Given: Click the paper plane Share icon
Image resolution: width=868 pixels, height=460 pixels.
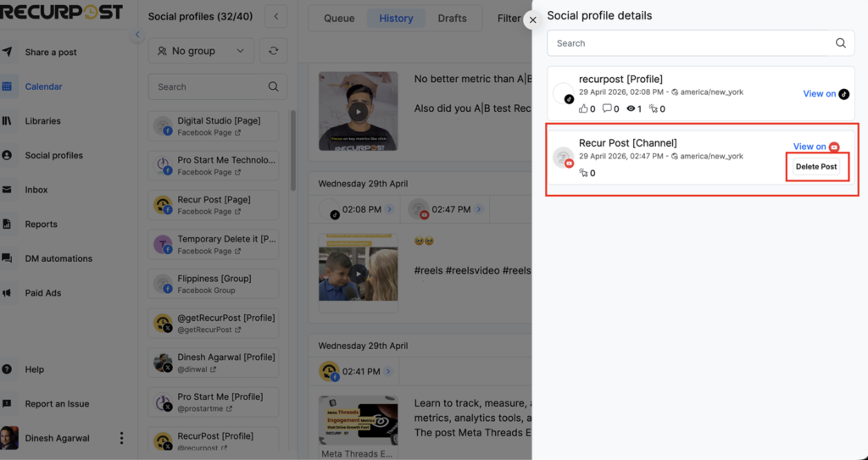Looking at the screenshot, I should [7, 52].
